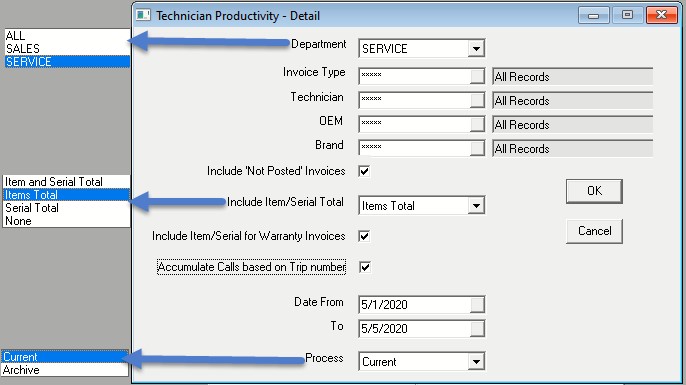Maximize the Technician Productivity window
The height and width of the screenshot is (385, 686).
[x=627, y=15]
